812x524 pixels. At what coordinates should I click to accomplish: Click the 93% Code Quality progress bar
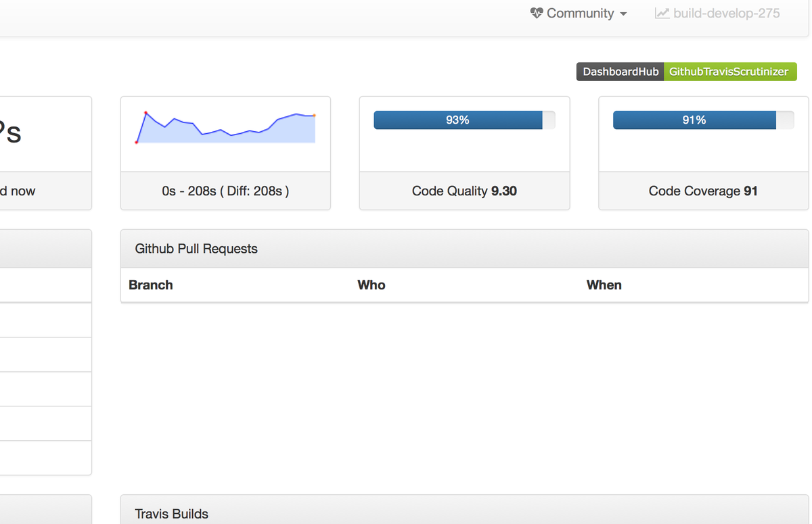(x=457, y=120)
